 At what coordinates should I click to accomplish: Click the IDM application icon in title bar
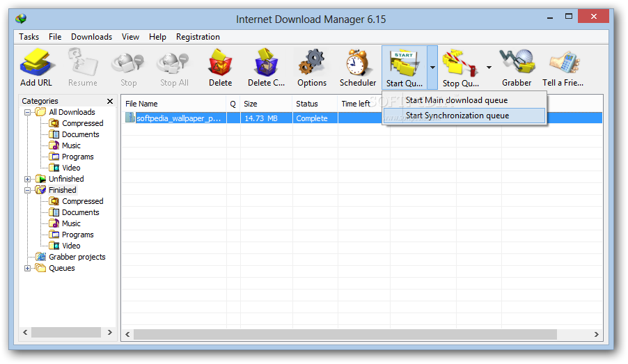(21, 18)
